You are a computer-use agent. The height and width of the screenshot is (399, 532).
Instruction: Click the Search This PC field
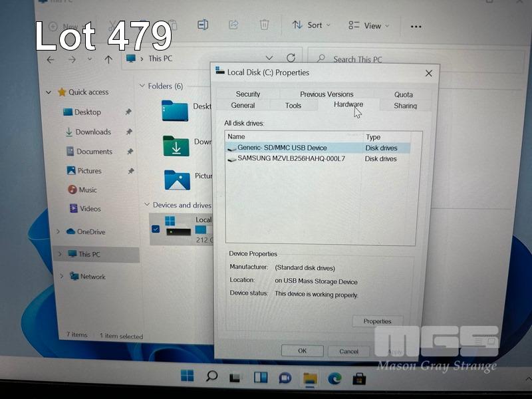point(372,59)
